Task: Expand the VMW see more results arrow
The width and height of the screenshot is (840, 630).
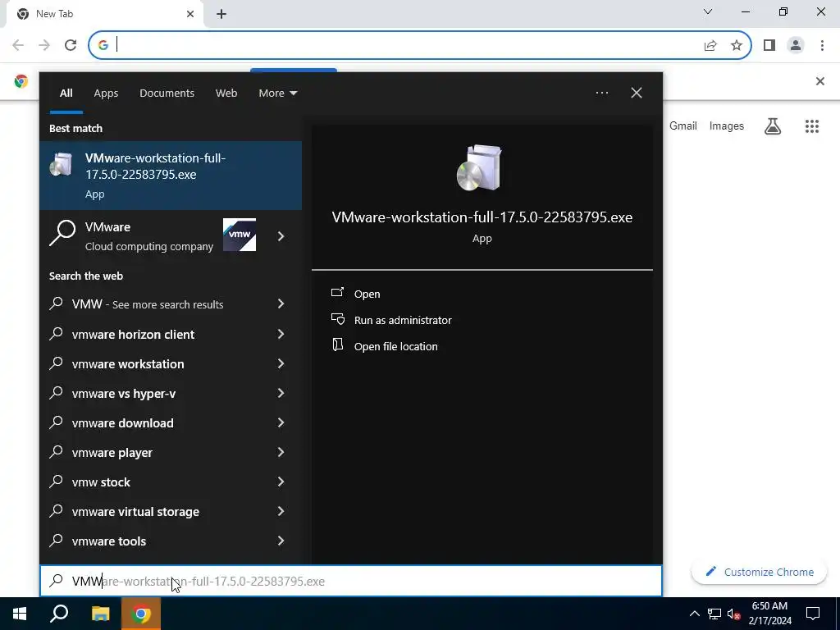Action: [281, 304]
